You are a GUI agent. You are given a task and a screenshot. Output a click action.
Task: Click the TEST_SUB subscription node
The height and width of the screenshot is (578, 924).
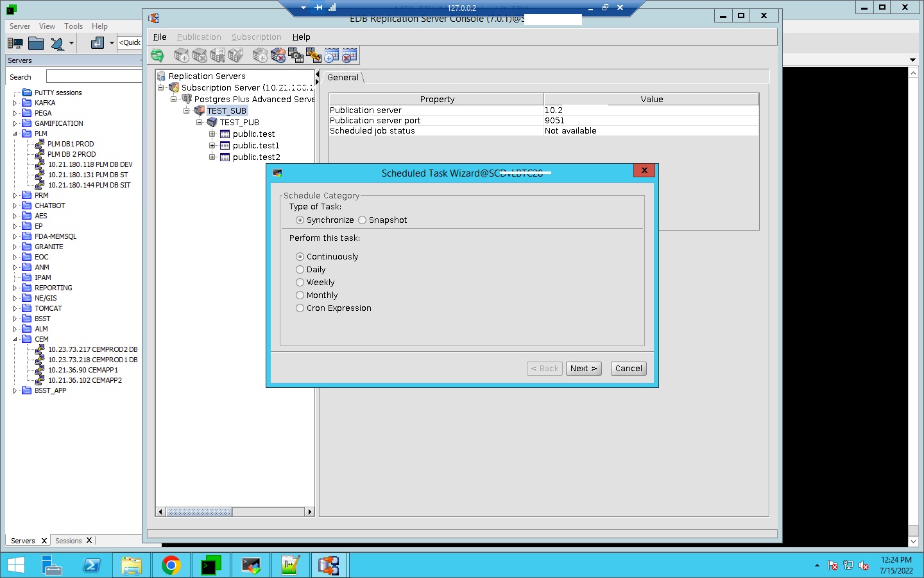click(227, 110)
